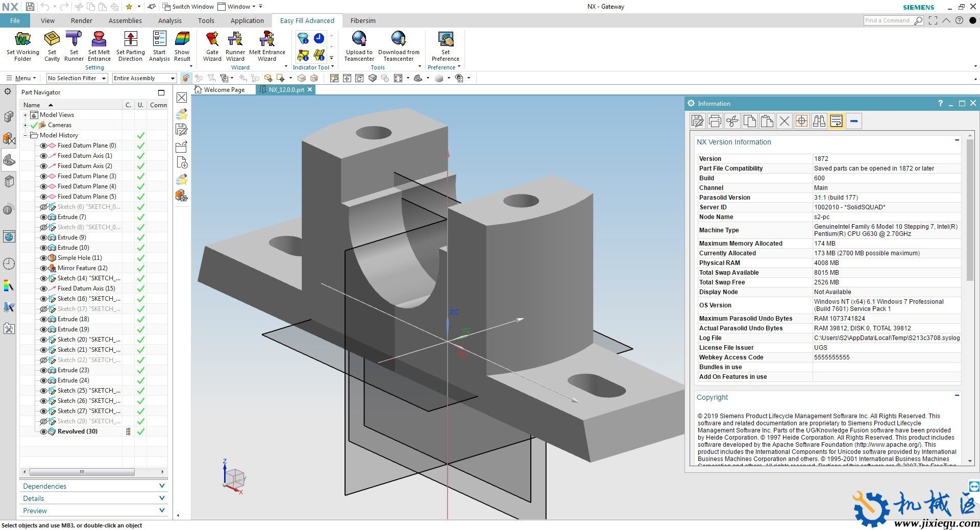Click the view triad in the viewport corner
This screenshot has width=980, height=530.
click(234, 477)
